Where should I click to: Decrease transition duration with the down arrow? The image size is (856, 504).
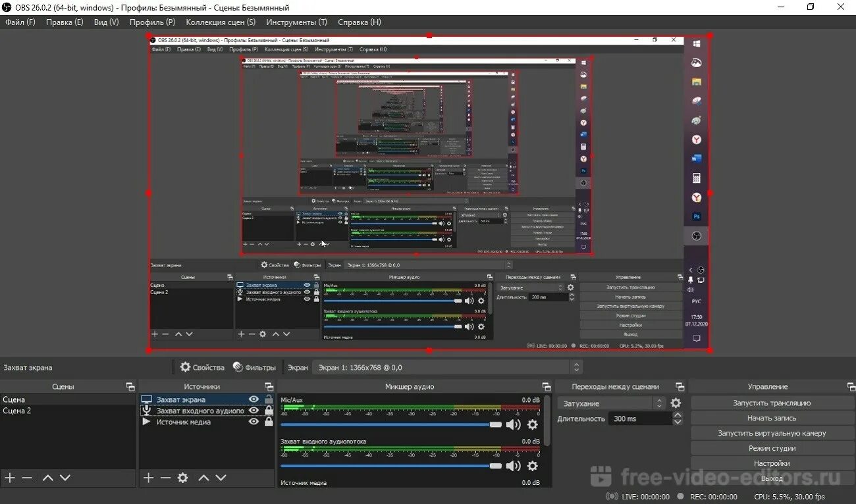pos(678,422)
